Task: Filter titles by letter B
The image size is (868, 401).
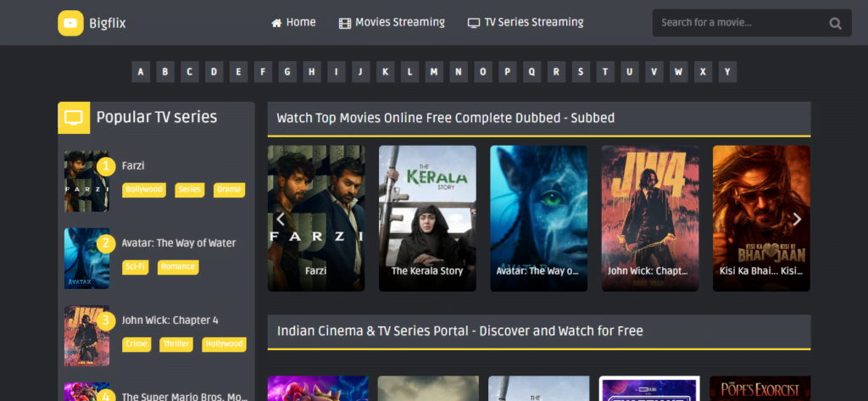Action: pos(165,72)
